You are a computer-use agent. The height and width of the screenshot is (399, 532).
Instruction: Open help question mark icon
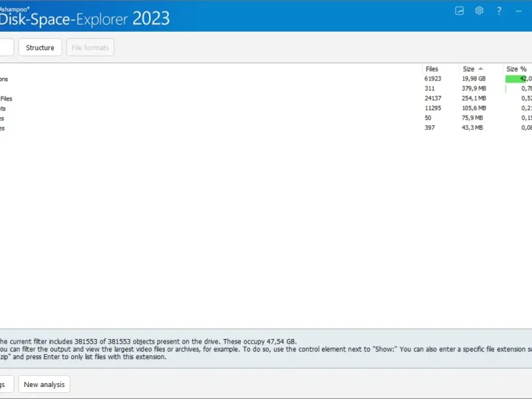[499, 11]
